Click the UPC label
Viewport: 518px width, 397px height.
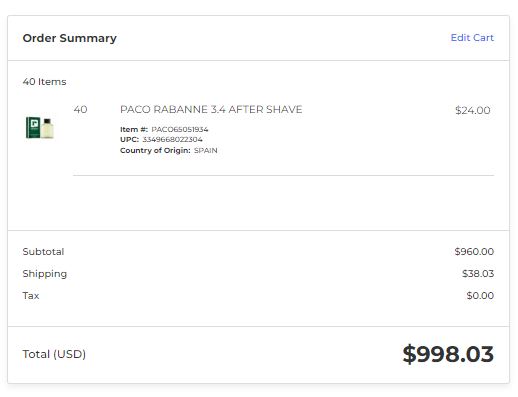(129, 139)
